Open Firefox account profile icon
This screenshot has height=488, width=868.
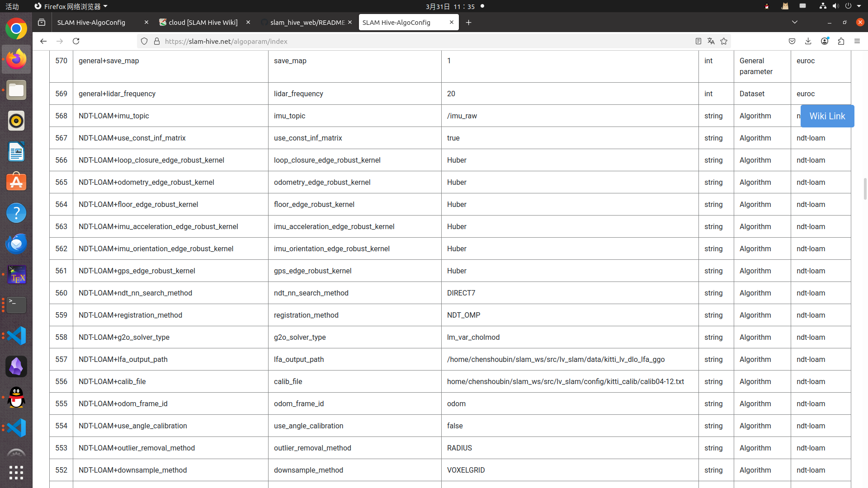point(825,41)
